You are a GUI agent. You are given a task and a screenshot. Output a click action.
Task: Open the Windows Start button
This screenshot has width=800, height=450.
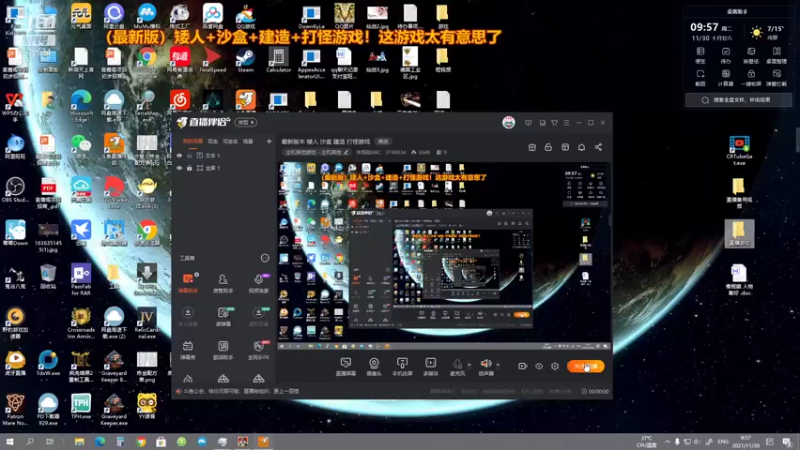(10, 441)
